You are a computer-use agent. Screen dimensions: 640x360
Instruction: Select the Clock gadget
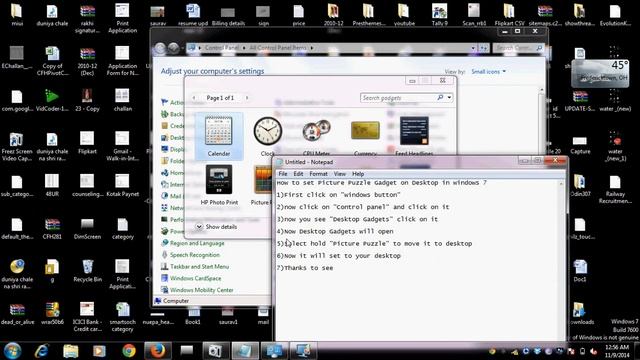267,136
